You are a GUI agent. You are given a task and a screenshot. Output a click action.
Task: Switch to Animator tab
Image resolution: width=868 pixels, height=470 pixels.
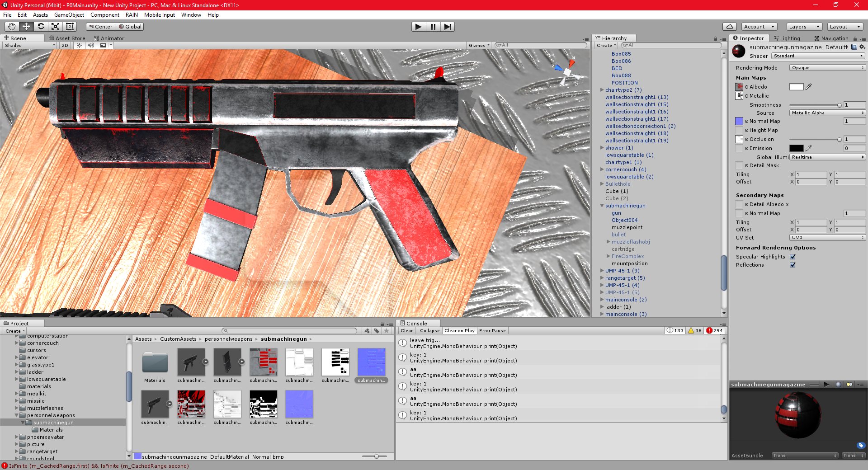109,38
